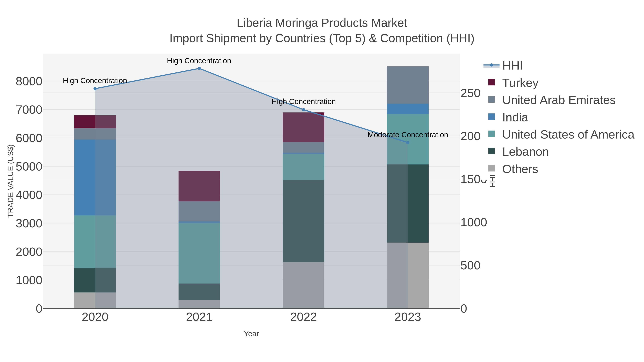Click the Others segment of the 2023 bar
644x362 pixels.
pos(408,275)
